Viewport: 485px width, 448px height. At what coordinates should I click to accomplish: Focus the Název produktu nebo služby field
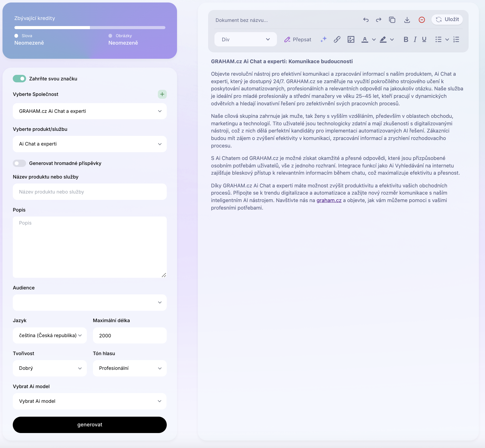click(x=90, y=192)
